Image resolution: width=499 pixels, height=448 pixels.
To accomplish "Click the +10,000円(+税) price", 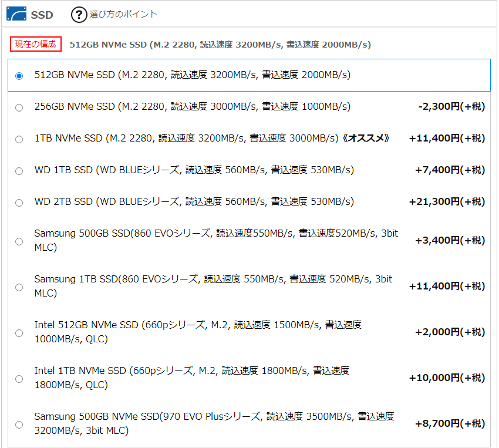I will pos(447,378).
